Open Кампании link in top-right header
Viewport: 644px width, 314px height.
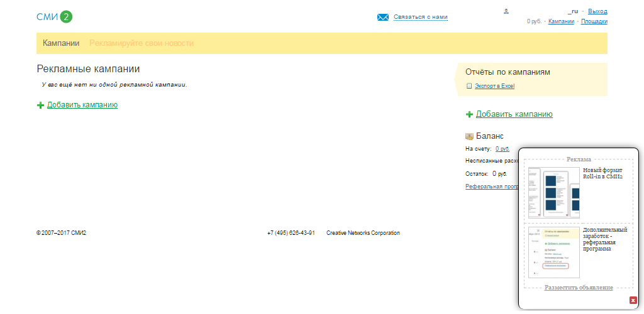click(561, 21)
